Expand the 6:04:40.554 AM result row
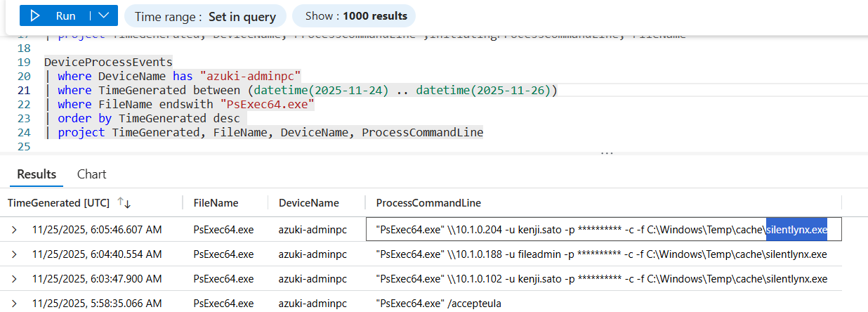The width and height of the screenshot is (868, 312). (x=14, y=254)
